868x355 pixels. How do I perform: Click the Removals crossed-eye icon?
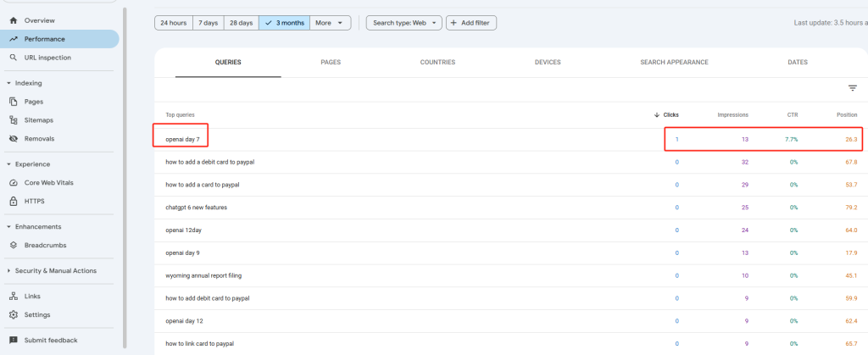point(14,139)
